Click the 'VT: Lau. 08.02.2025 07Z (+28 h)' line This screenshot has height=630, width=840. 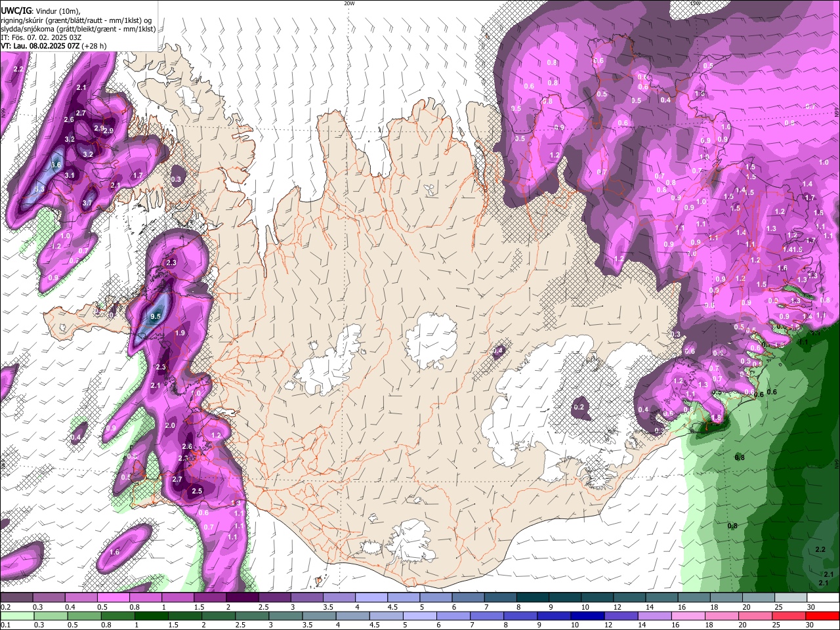click(x=54, y=46)
